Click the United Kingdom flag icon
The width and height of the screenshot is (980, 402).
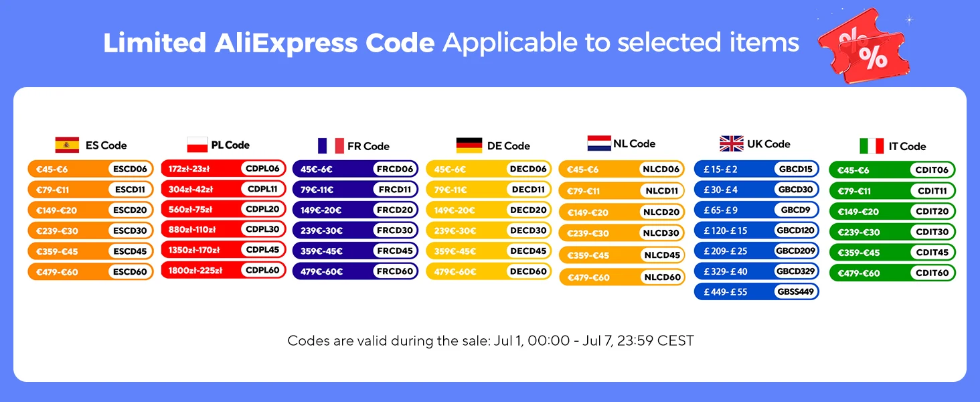pos(732,143)
